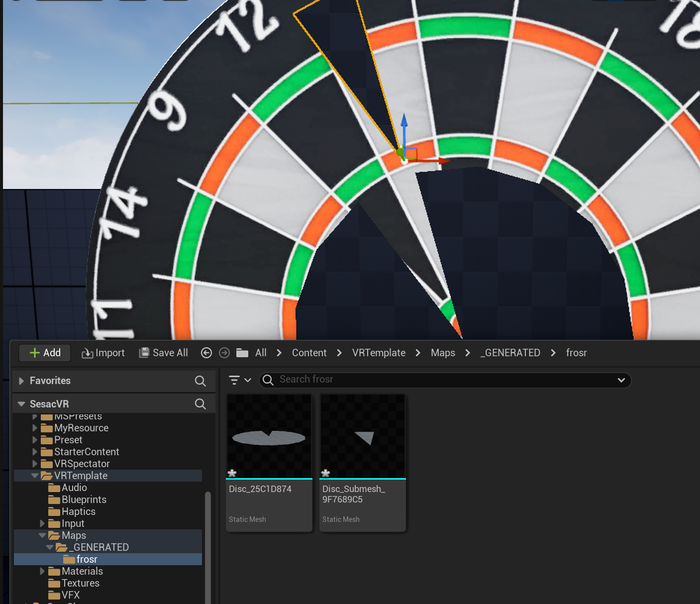The width and height of the screenshot is (700, 604).
Task: Open path dropdown arrow after All
Action: 279,353
